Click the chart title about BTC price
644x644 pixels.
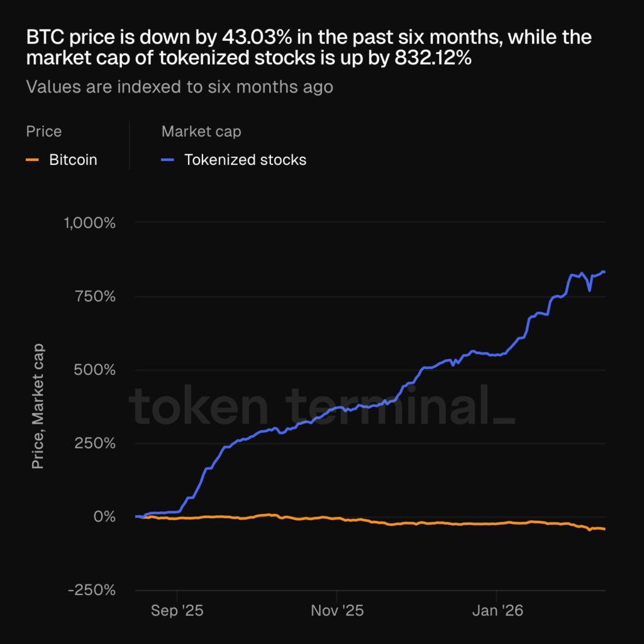[x=309, y=47]
